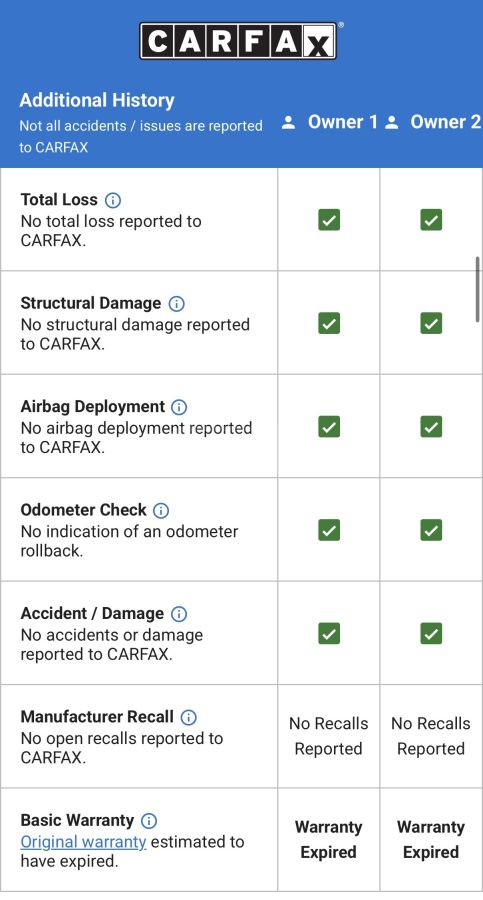Viewport: 483px width, 900px height.
Task: Select the Owner 1 column header
Action: [x=330, y=122]
